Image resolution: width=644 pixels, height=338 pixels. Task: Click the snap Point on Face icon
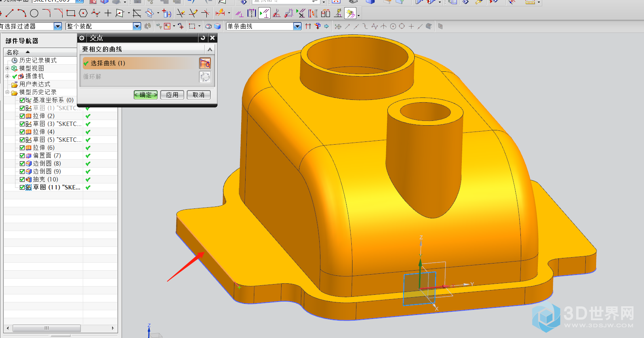(x=429, y=26)
